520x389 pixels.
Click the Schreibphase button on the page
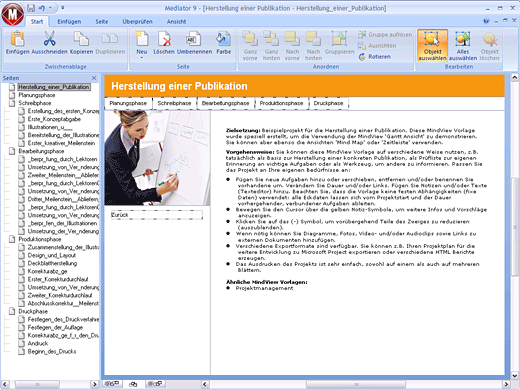pyautogui.click(x=174, y=103)
